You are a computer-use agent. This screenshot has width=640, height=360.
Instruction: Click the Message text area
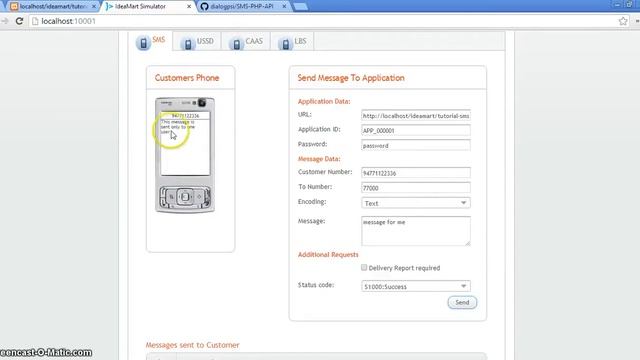416,231
